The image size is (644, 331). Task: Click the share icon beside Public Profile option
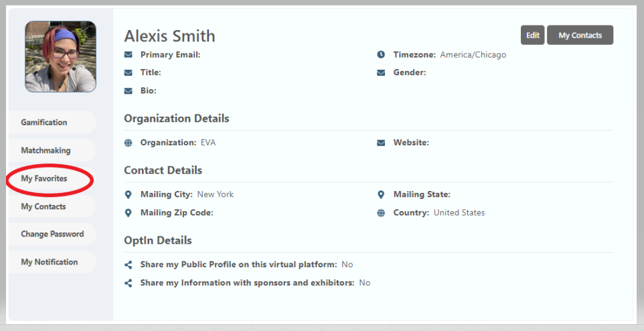(128, 265)
